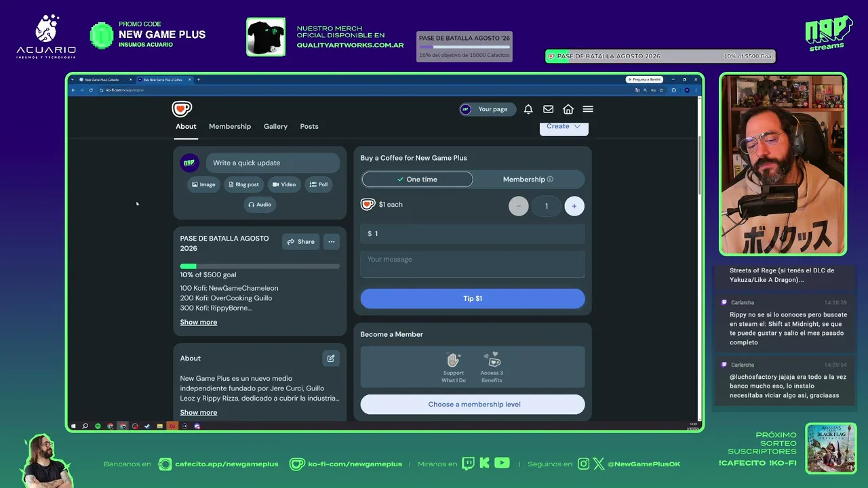Edit the About section with pencil icon
Screen dimensions: 868x488
(x=331, y=358)
